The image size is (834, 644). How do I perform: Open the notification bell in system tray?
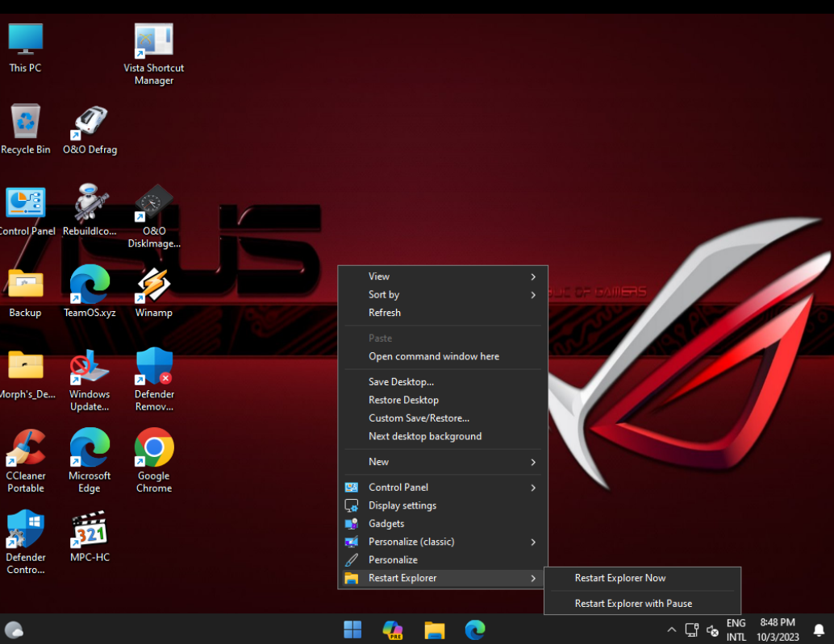click(x=819, y=630)
